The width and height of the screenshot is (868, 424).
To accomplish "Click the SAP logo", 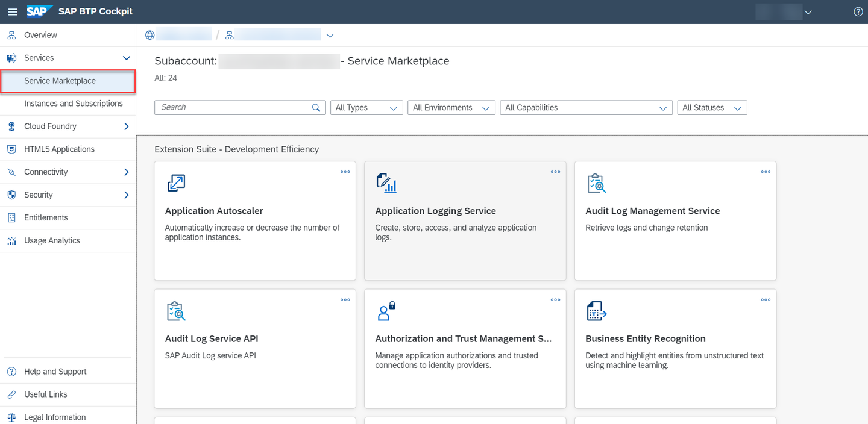I will point(40,11).
